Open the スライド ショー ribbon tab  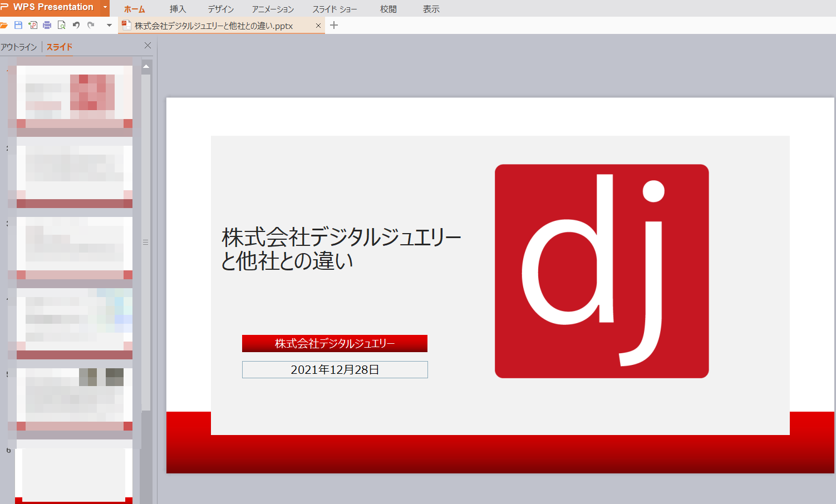pos(335,9)
